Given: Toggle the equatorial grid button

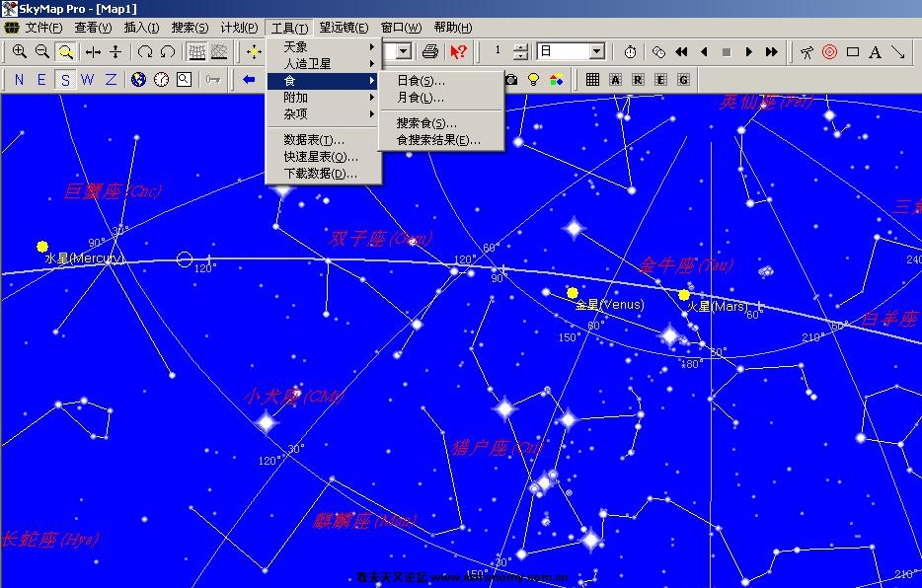Looking at the screenshot, I should tap(219, 51).
